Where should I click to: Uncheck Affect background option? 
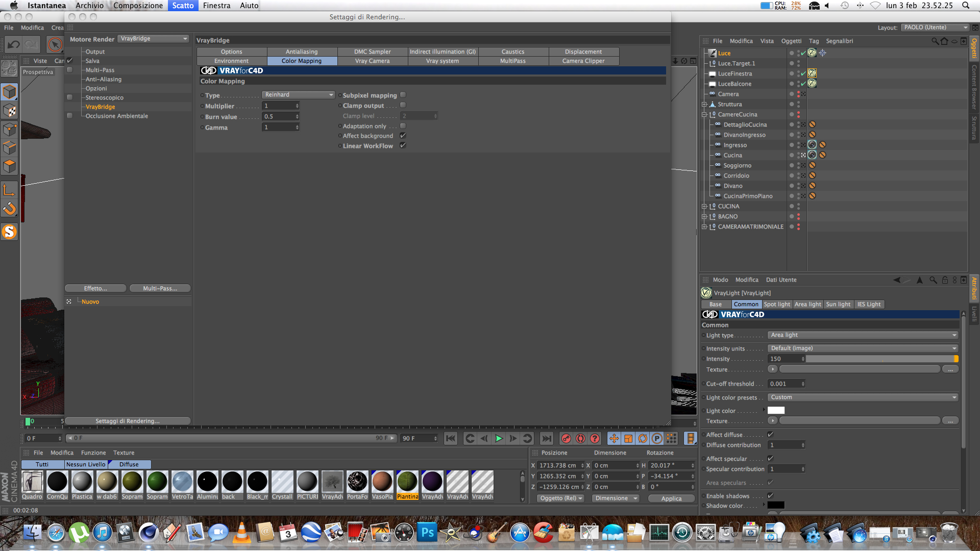point(403,136)
